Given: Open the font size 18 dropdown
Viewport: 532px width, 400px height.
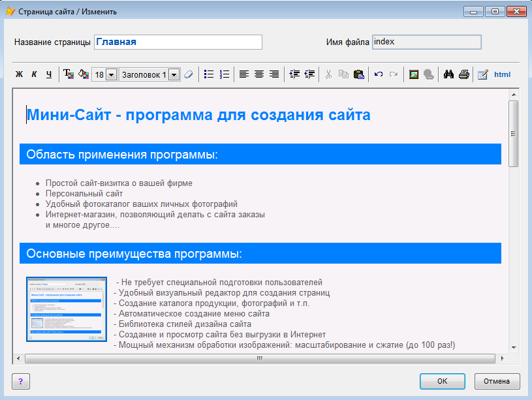Looking at the screenshot, I should [x=111, y=74].
